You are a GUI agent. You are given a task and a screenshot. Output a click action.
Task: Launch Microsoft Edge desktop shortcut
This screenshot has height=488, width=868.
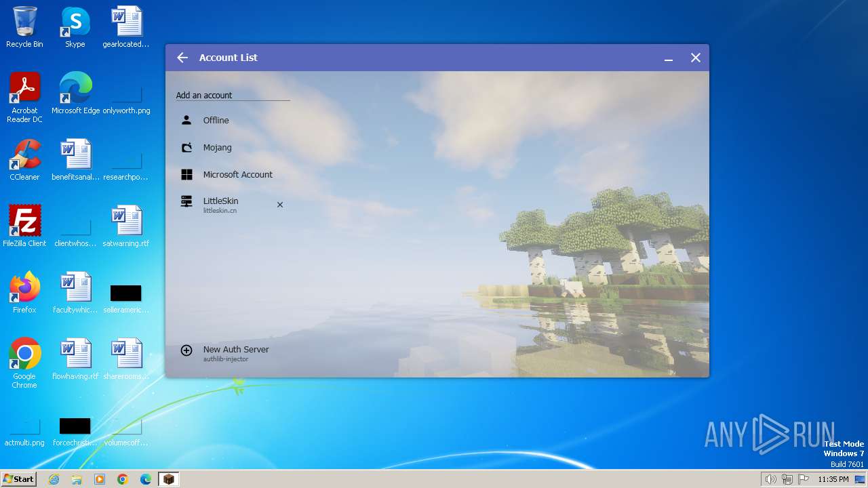click(x=75, y=94)
